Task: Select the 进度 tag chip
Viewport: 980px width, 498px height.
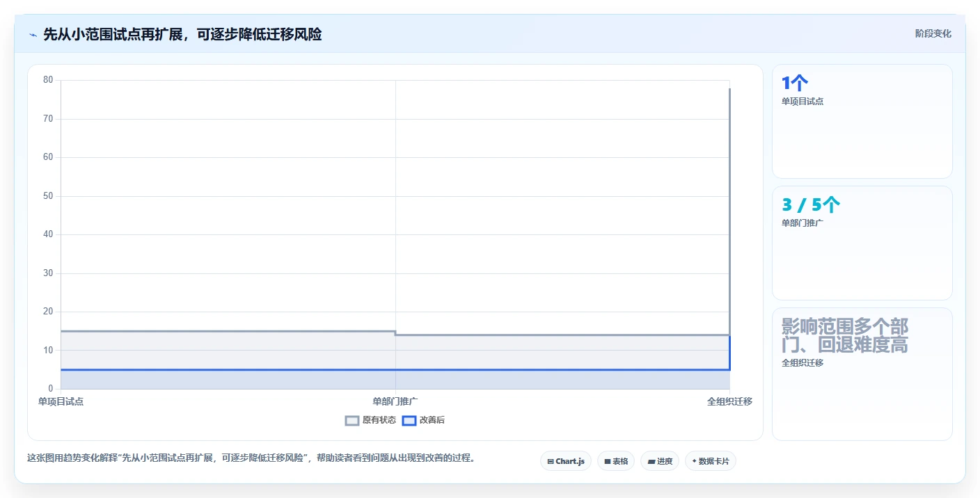Action: pos(660,461)
